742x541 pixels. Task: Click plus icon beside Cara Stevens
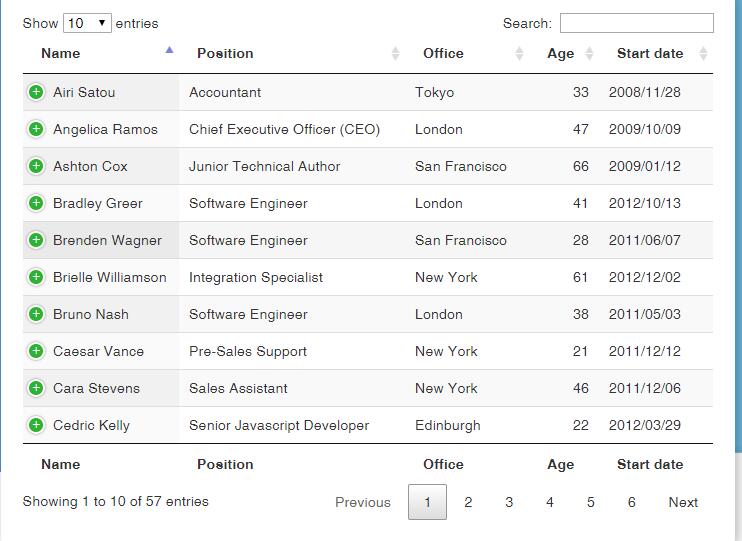(36, 388)
